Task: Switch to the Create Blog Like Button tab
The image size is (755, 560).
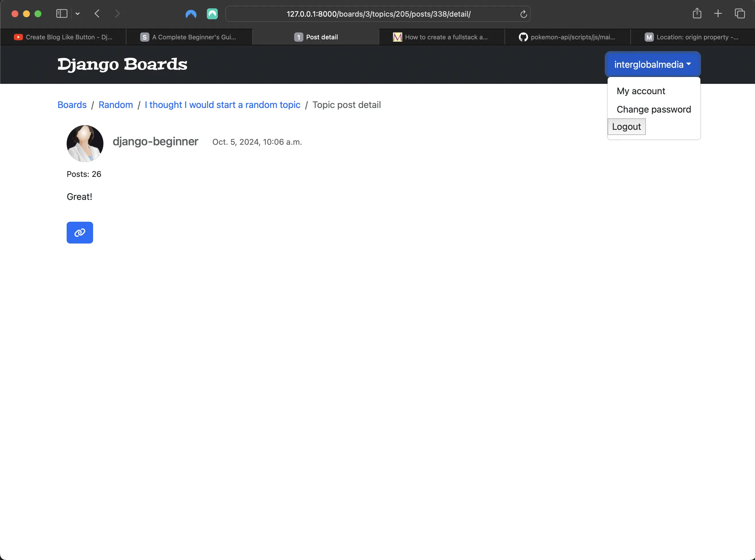Action: tap(63, 37)
